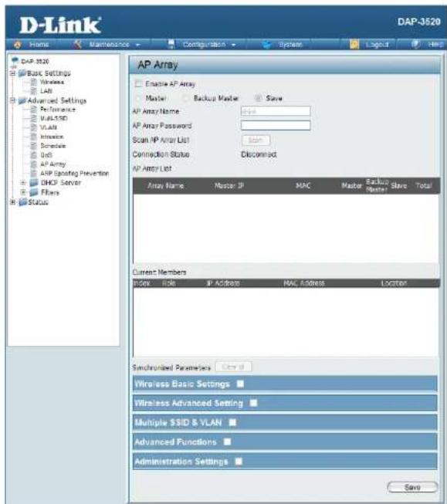Click the Performance page icon
This screenshot has height=504, width=447.
tap(34, 110)
